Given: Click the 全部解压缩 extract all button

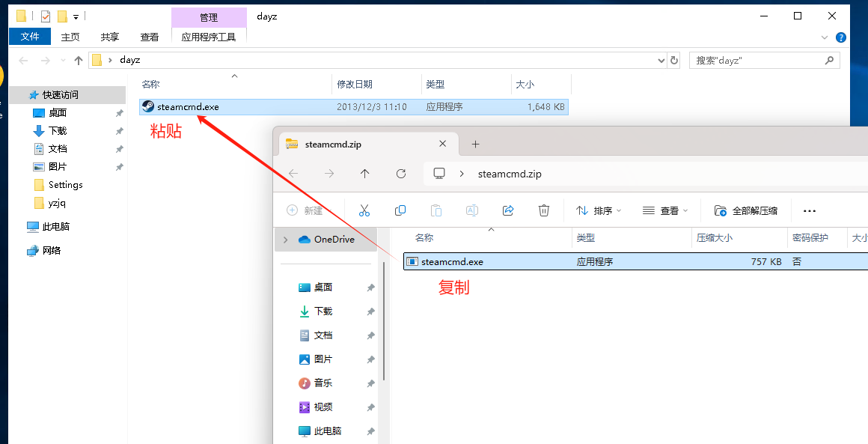Looking at the screenshot, I should (746, 210).
